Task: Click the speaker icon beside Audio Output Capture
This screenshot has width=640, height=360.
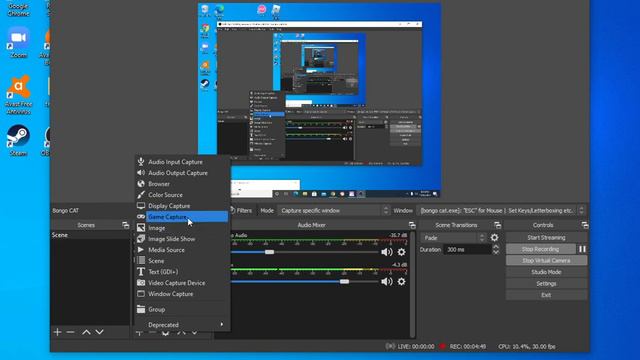Action: pyautogui.click(x=141, y=173)
